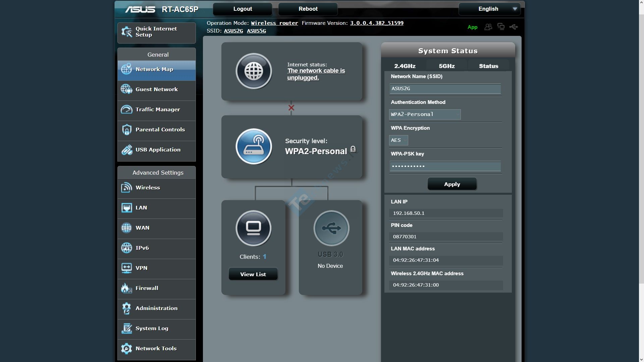Click the App link in top bar
This screenshot has width=644, height=362.
[x=472, y=27]
